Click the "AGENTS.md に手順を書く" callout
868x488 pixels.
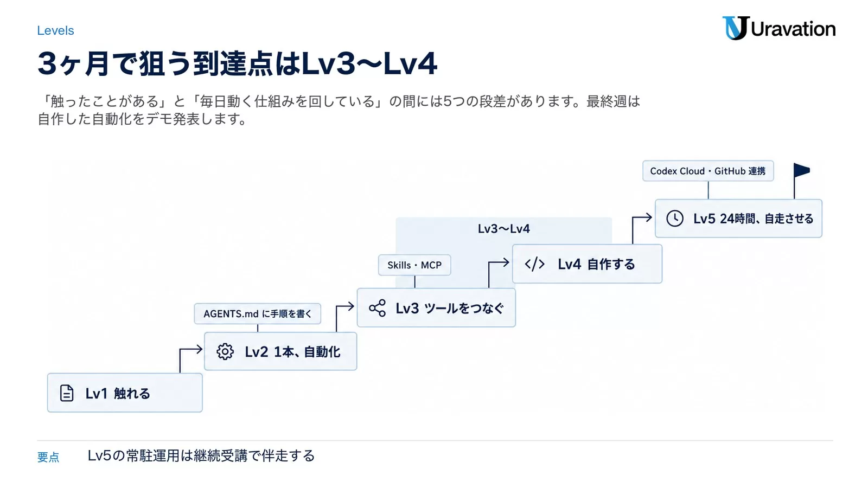coord(258,314)
